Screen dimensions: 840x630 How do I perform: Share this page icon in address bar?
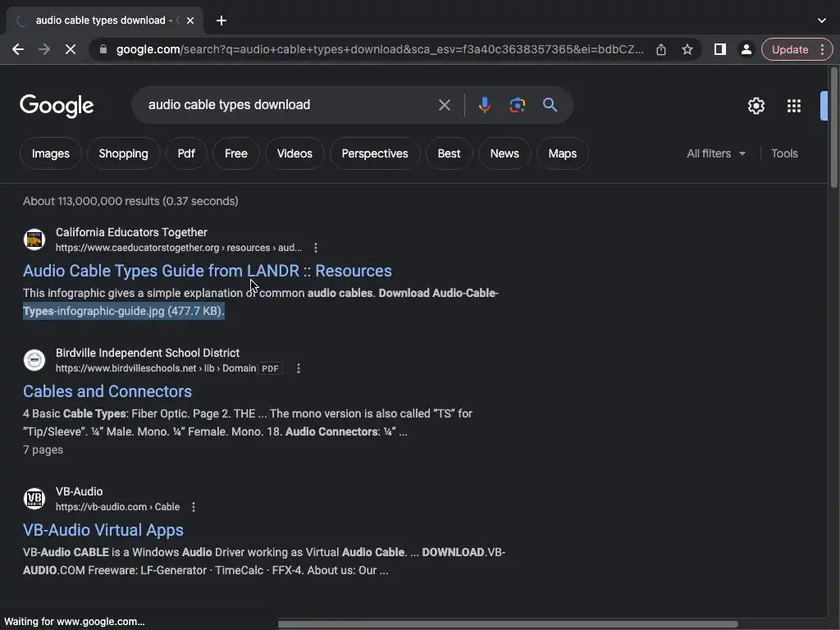point(661,49)
